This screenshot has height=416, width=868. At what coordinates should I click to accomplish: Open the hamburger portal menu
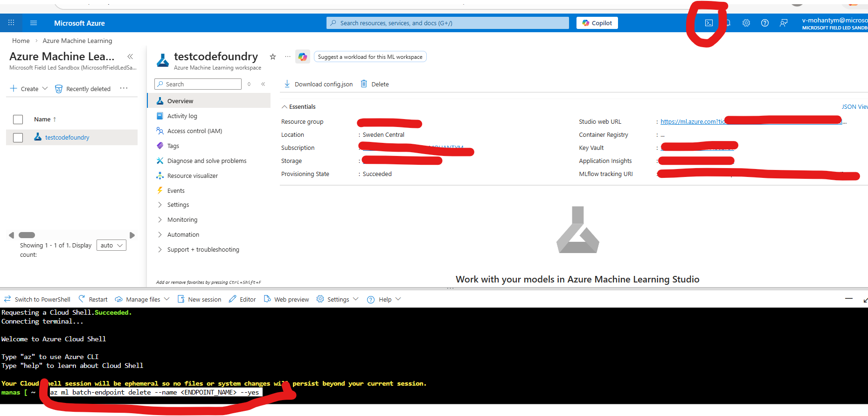click(34, 23)
